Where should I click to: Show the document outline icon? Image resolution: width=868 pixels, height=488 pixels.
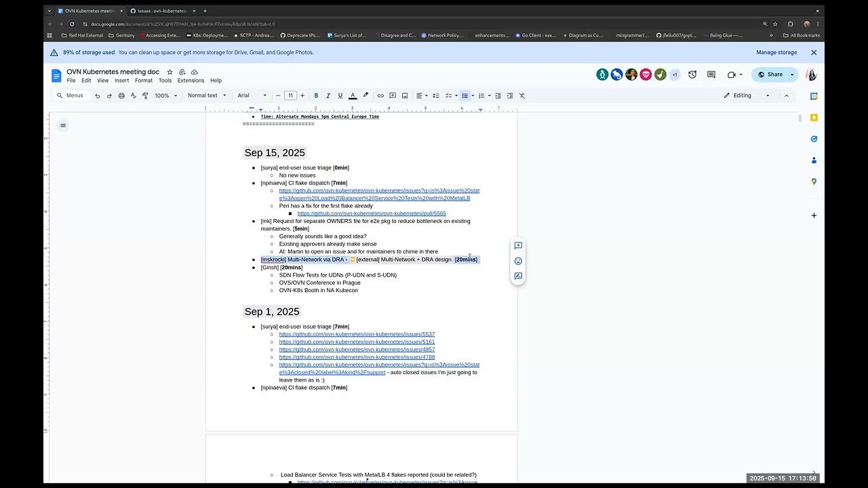[62, 125]
